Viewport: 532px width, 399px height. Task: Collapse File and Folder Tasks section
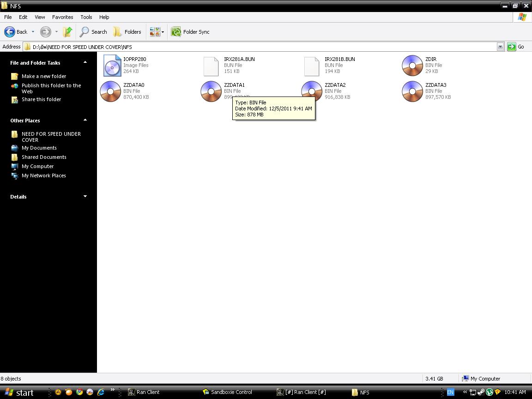[x=85, y=62]
